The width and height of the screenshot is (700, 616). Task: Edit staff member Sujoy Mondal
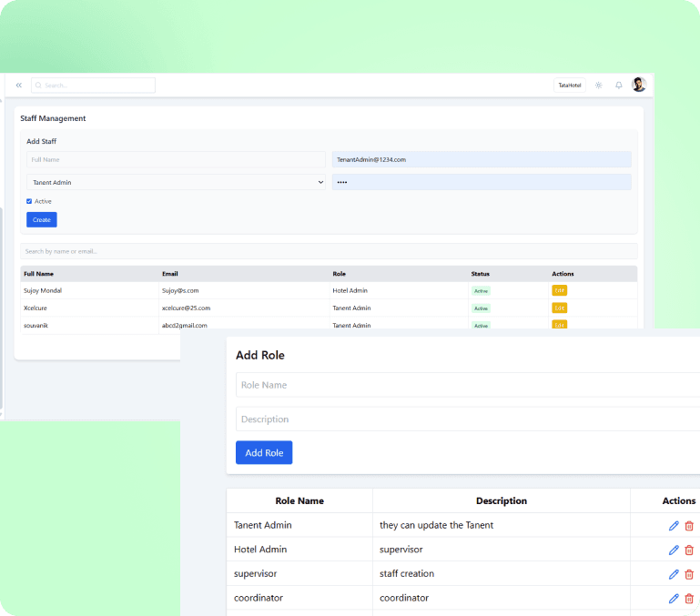(560, 290)
